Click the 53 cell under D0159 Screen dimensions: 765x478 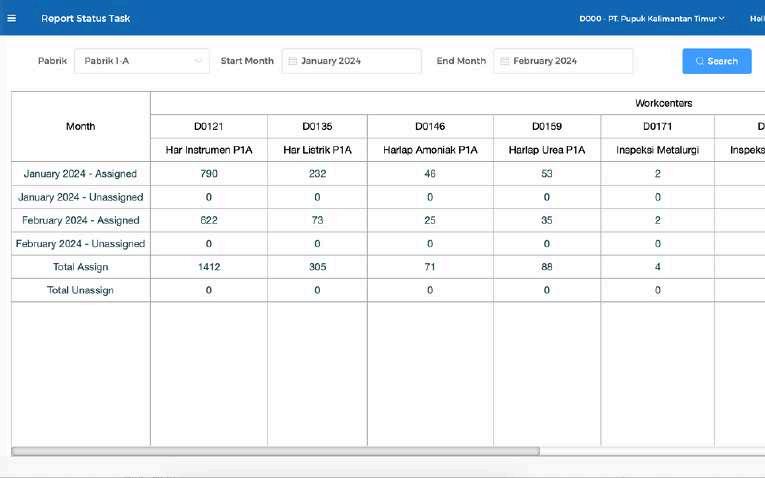coord(547,174)
